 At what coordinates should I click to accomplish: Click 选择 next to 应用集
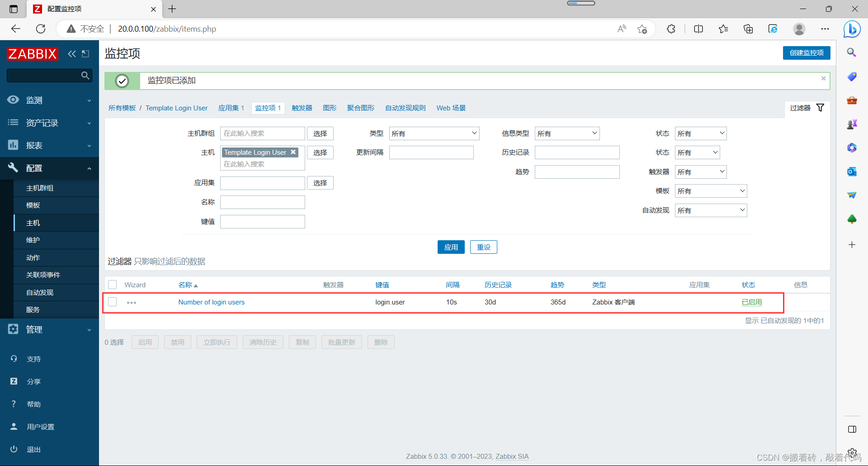point(320,183)
